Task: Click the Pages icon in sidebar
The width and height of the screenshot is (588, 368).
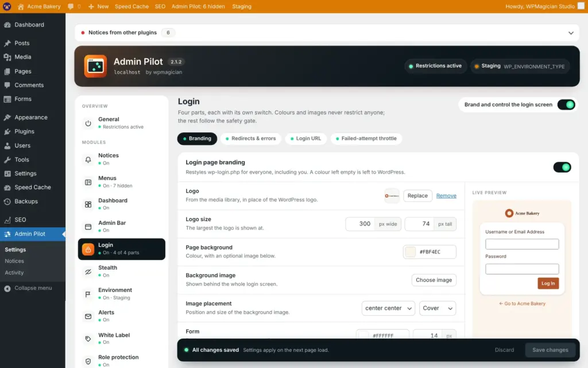Action: click(7, 71)
